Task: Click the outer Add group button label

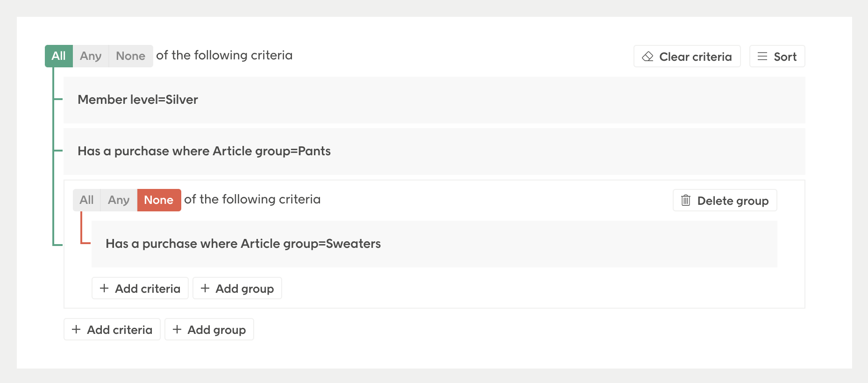Action: pyautogui.click(x=217, y=330)
